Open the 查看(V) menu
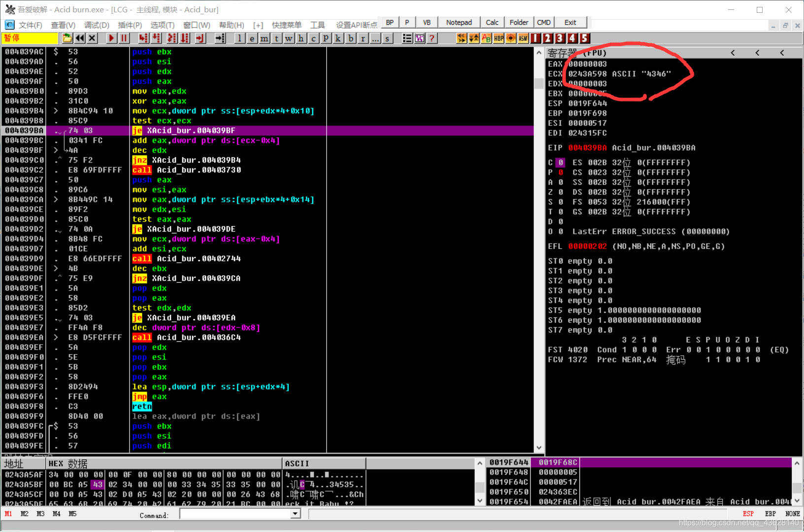Viewport: 804px width, 532px height. pos(63,25)
